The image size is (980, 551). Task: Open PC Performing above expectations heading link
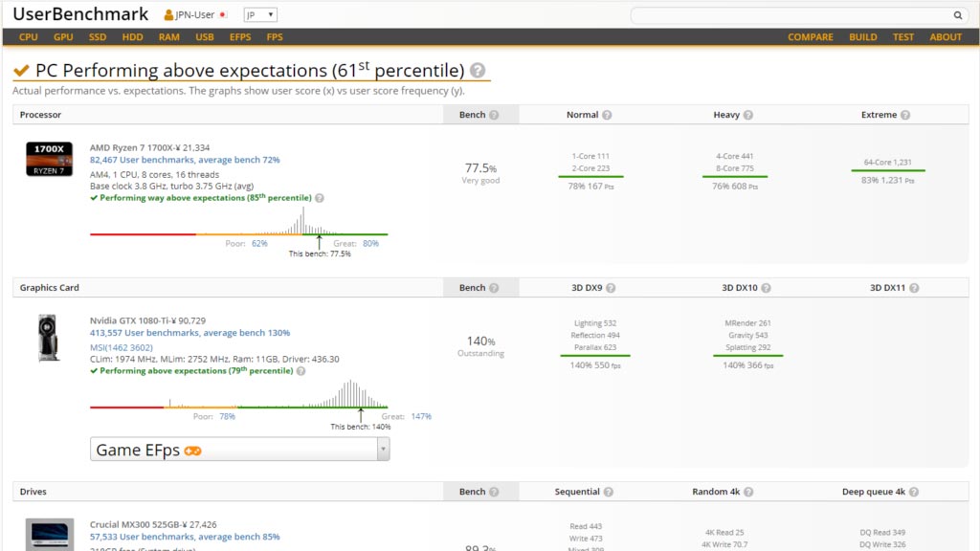click(x=250, y=71)
